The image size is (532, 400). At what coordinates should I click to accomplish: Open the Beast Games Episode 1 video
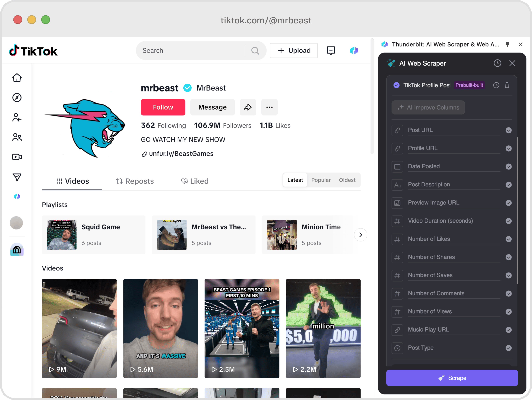coord(242,328)
